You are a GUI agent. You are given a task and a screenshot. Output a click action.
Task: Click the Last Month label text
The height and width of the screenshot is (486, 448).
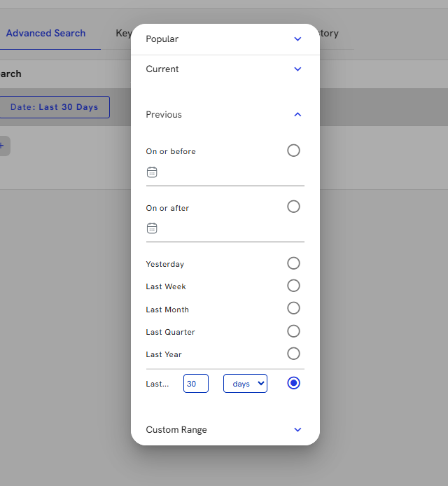point(167,310)
